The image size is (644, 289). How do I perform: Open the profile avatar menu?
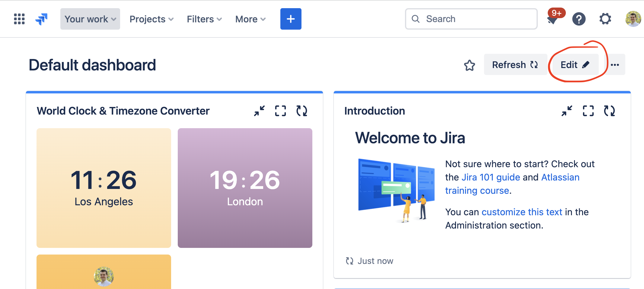[633, 19]
